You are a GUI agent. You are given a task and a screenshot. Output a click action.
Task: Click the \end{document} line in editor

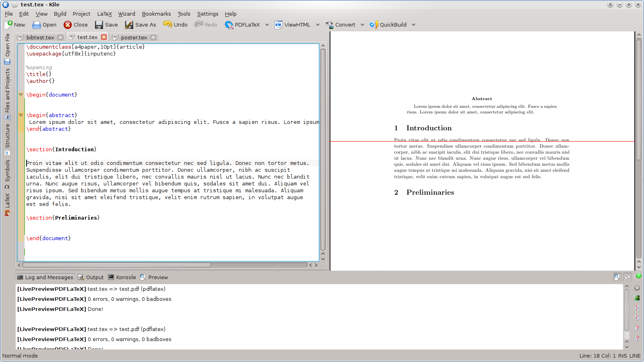48,238
